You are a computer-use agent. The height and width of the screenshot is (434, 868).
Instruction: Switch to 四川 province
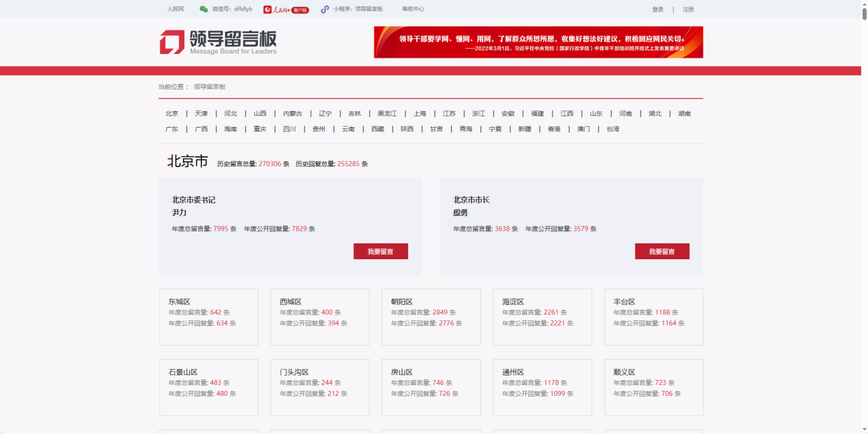click(x=290, y=129)
